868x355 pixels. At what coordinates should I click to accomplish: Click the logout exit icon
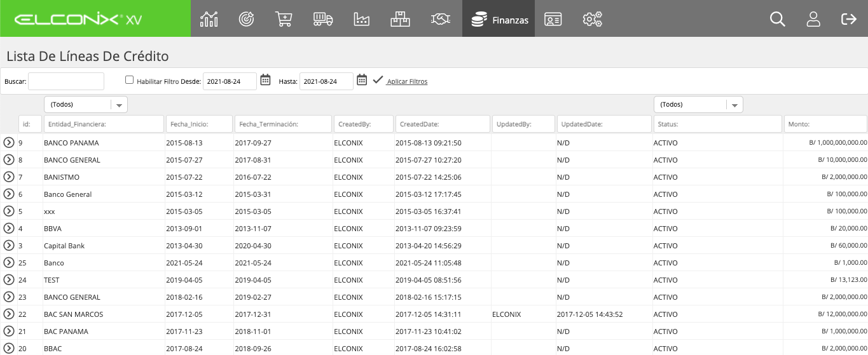[849, 19]
